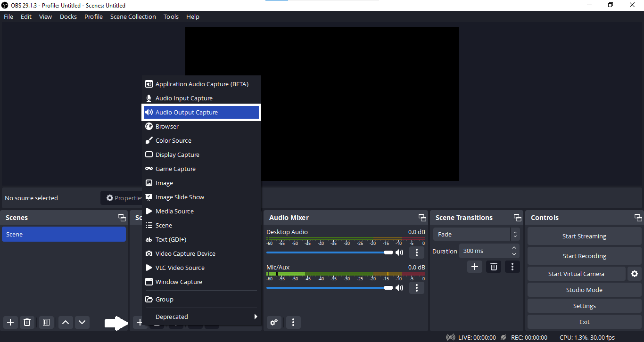Viewport: 644px width, 342px height.
Task: Enable Studio Mode
Action: pos(584,290)
